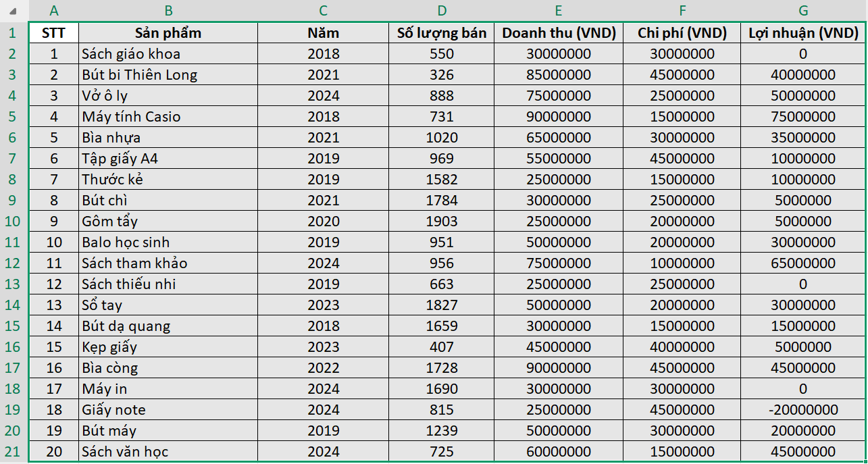Select row header 21

click(14, 452)
